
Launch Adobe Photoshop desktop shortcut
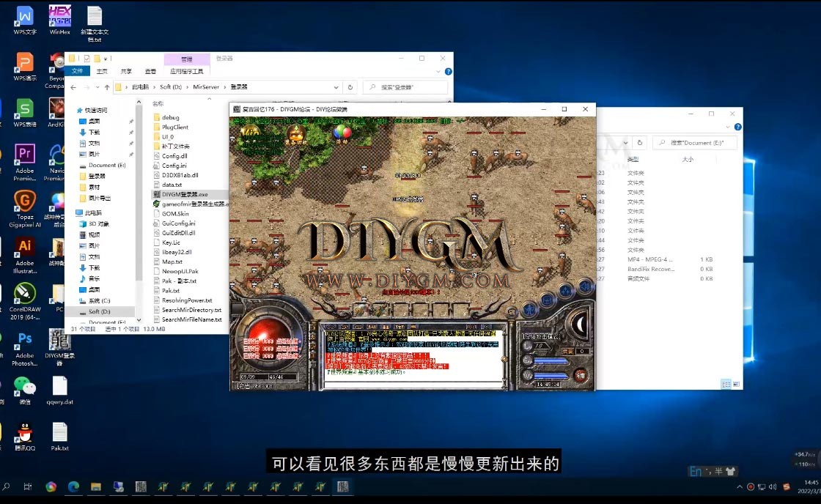[x=25, y=348]
